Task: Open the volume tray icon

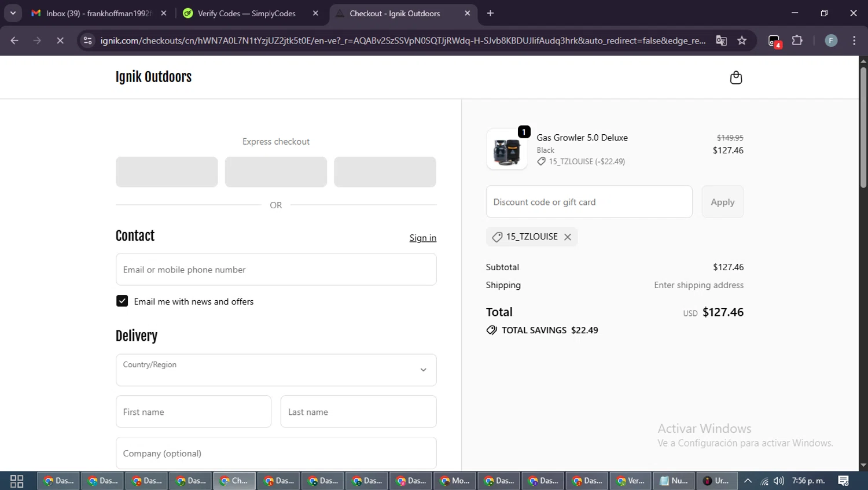Action: coord(779,481)
